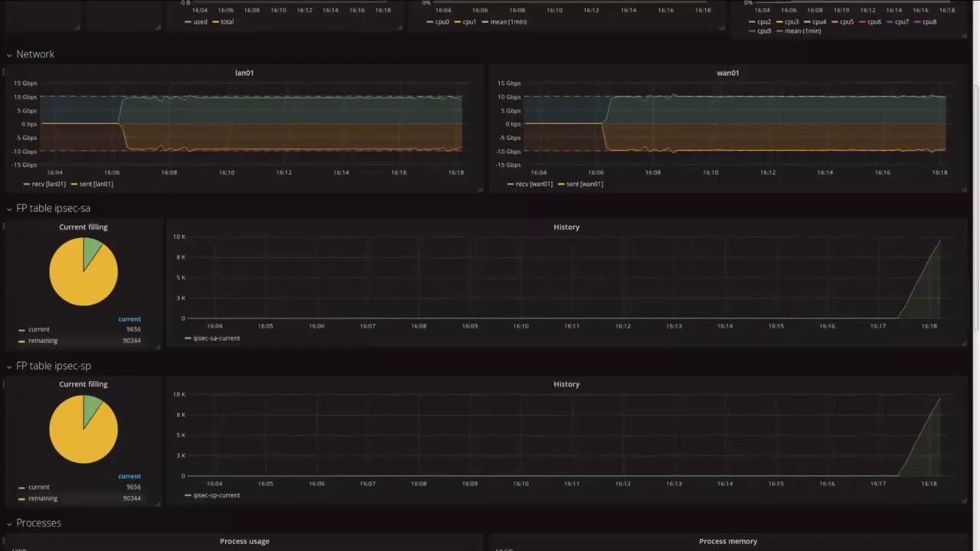Toggle ipsec-sp-current series in History legend
980x551 pixels.
tap(212, 495)
